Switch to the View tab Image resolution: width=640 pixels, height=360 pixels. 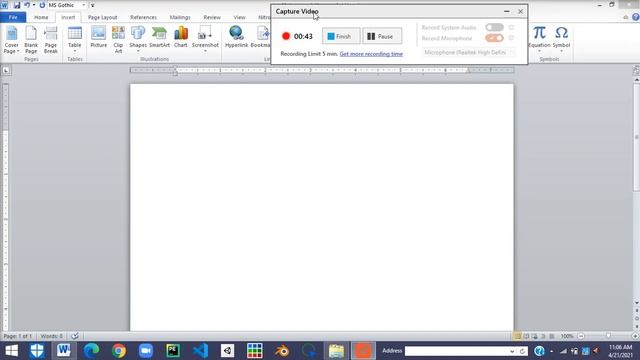[x=240, y=17]
